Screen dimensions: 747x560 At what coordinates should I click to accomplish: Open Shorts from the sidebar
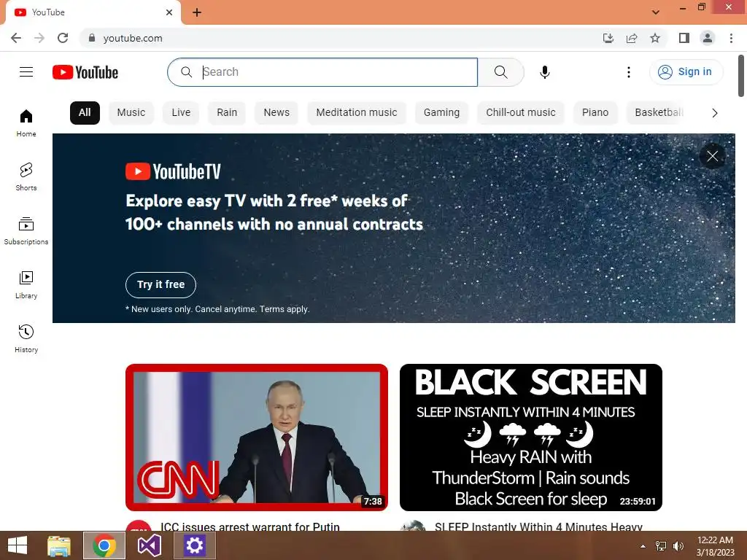click(x=26, y=177)
